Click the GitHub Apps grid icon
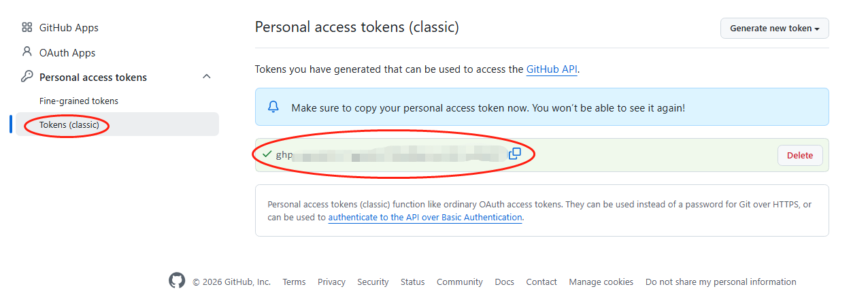Viewport: 868px width, 306px height. (27, 28)
